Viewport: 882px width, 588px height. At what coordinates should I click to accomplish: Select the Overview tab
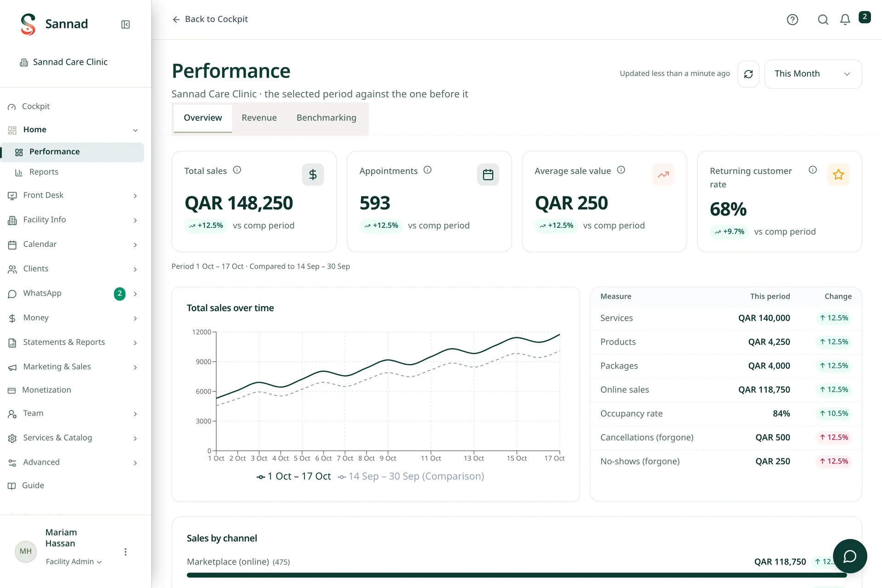coord(203,118)
